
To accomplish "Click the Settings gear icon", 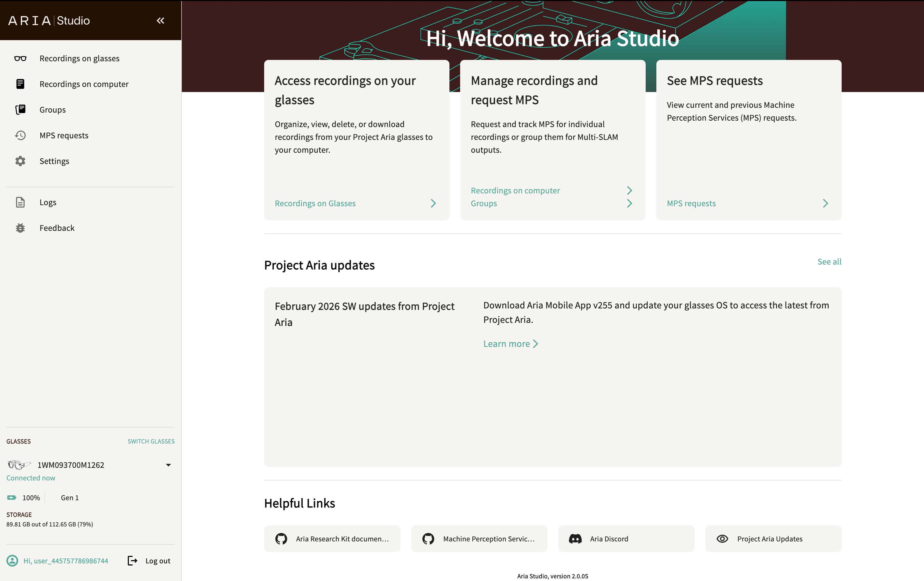I will coord(20,161).
